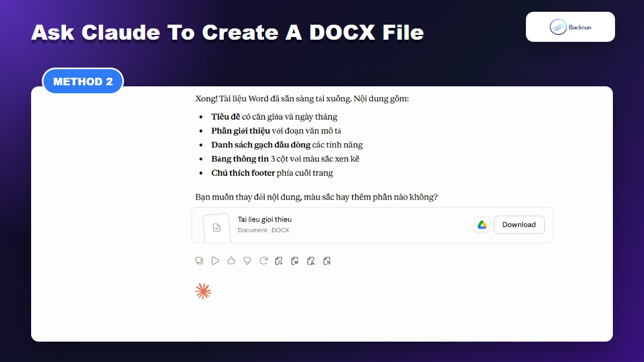Select the 'Phần giới thiệu' bullet line
Screen dimensions: 644x362
(x=276, y=130)
